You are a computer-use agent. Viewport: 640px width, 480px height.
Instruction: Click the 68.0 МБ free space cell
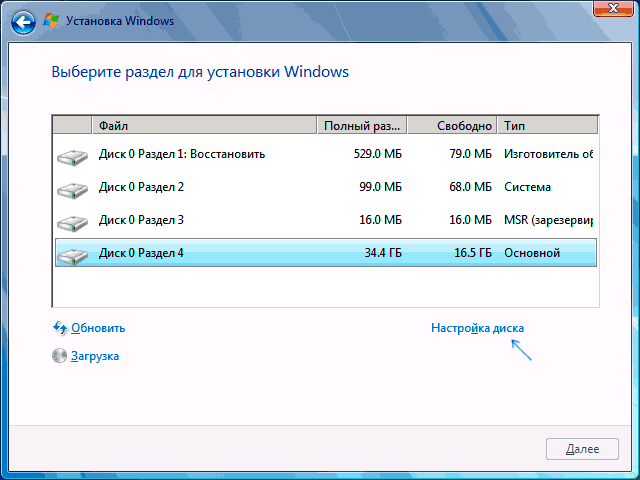pyautogui.click(x=471, y=187)
